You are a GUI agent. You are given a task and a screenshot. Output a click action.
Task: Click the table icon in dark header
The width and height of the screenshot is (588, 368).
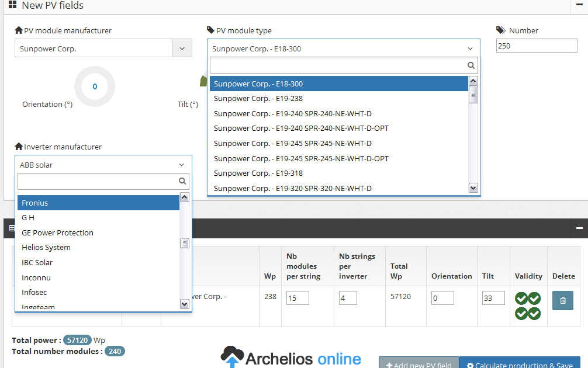pos(12,228)
